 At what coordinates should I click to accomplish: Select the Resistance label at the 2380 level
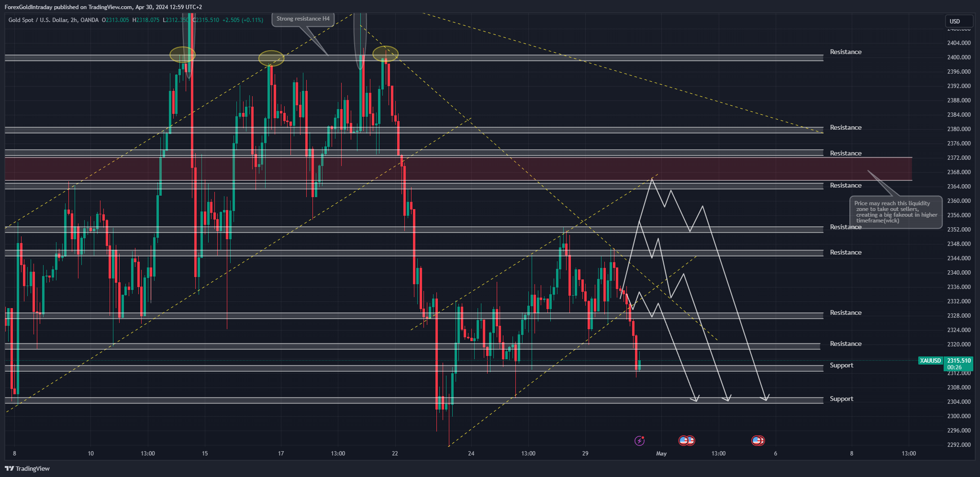(846, 128)
